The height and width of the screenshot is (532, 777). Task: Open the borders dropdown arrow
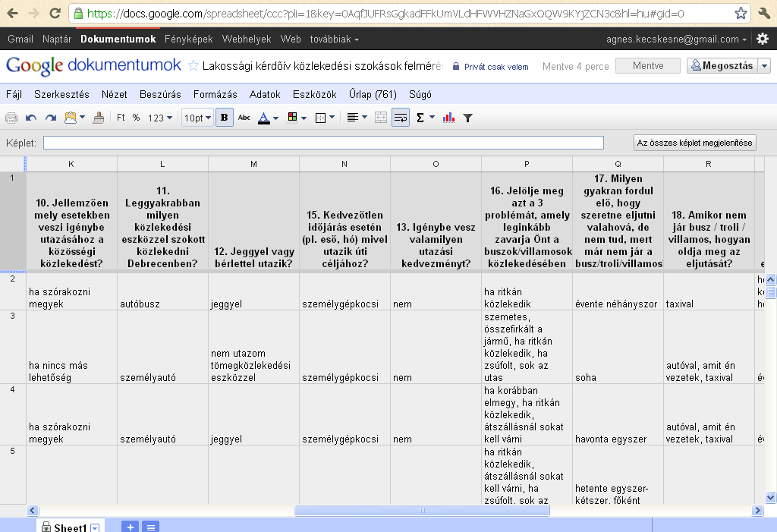(x=332, y=118)
